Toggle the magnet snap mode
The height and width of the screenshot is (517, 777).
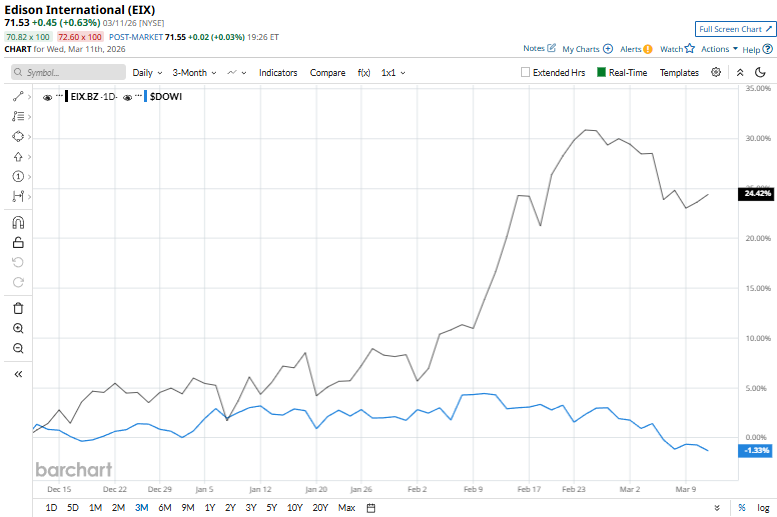pyautogui.click(x=18, y=223)
